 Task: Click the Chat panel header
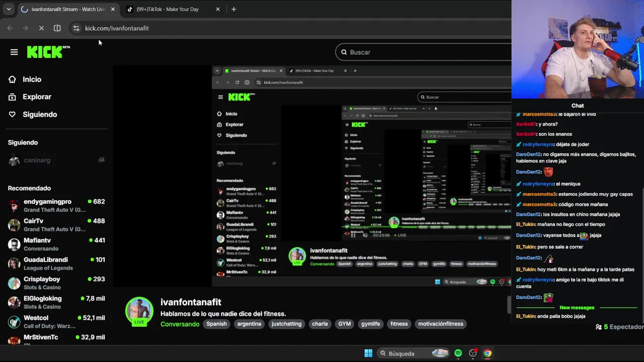coord(578,106)
